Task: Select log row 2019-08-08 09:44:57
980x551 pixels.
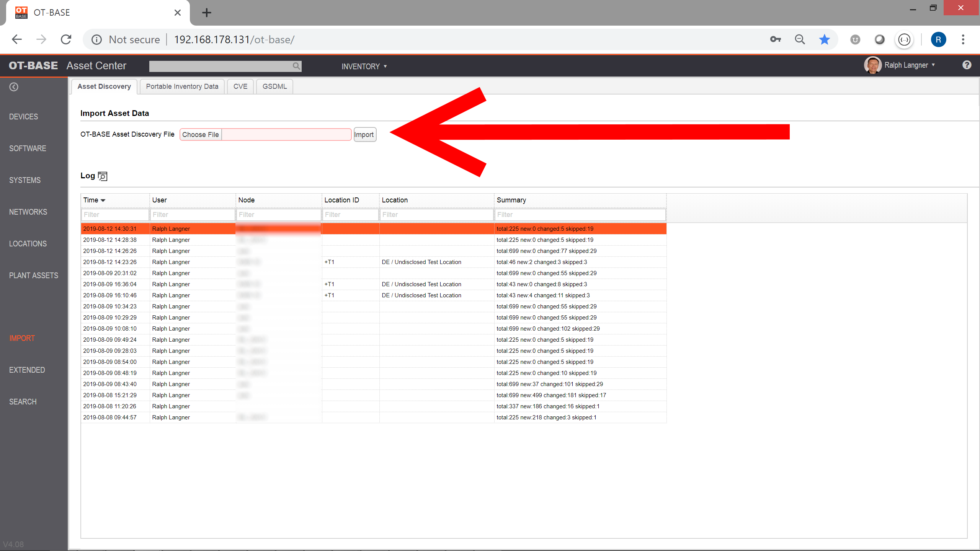Action: point(374,417)
